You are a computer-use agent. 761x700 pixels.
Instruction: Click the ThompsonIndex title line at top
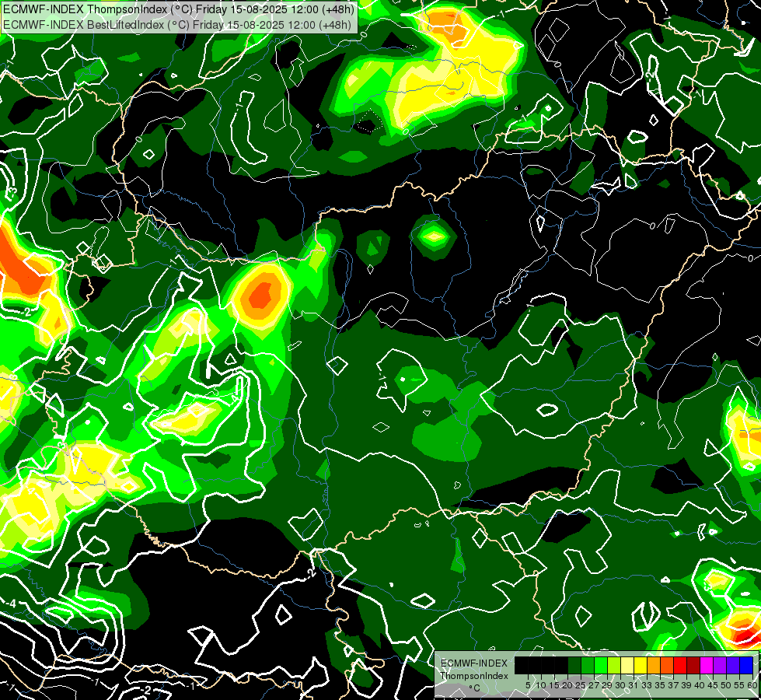pos(179,9)
